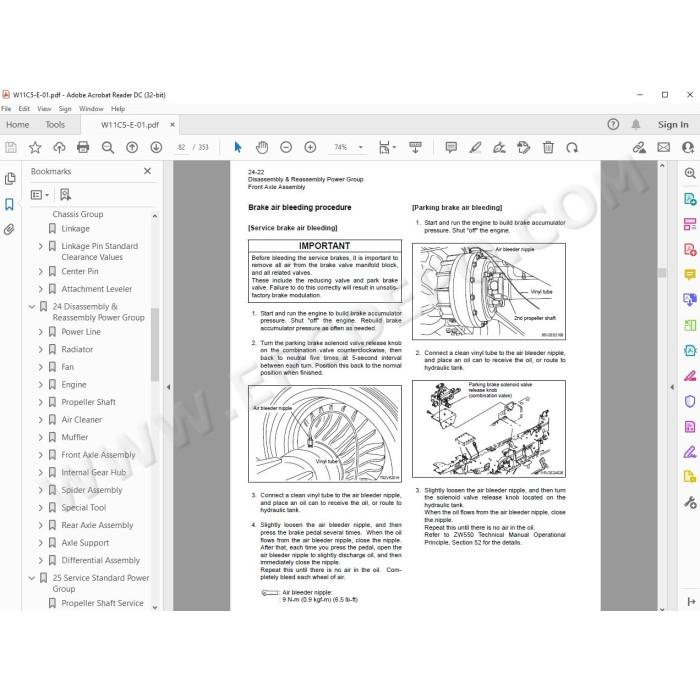Image resolution: width=700 pixels, height=700 pixels.
Task: Print the document with the printer icon
Action: 83,147
